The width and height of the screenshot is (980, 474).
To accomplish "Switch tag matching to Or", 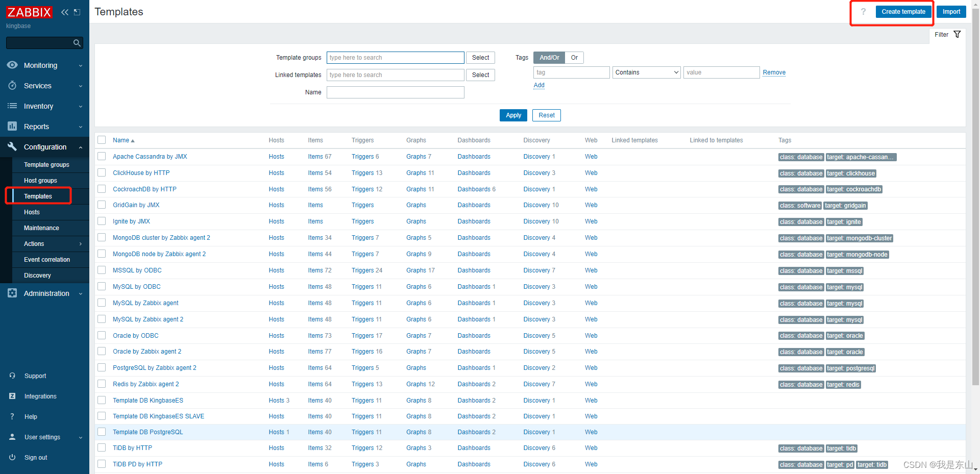I will click(x=574, y=57).
